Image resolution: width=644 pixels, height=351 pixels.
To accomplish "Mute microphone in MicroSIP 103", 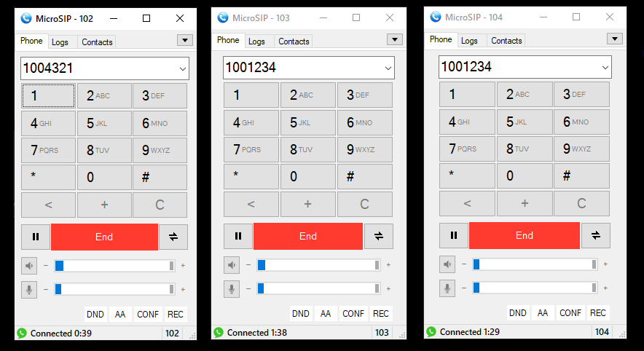I will (x=232, y=288).
